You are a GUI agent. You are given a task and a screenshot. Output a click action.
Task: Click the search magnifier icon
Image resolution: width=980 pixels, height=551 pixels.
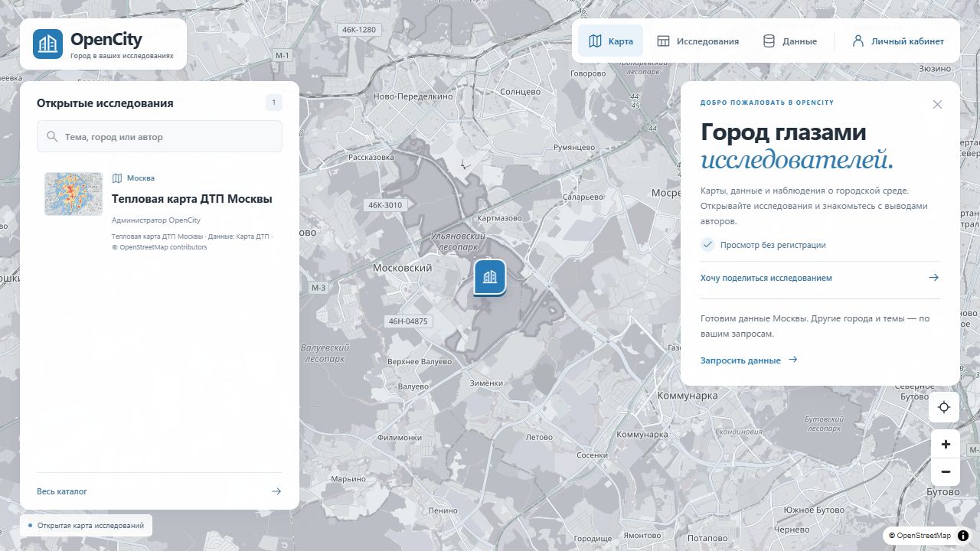52,136
